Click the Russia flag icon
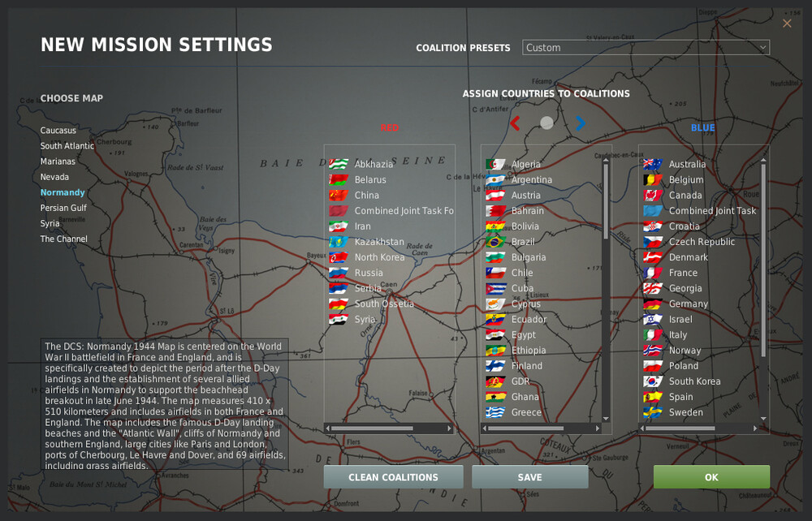Screen dimensions: 812x521 click(x=339, y=273)
